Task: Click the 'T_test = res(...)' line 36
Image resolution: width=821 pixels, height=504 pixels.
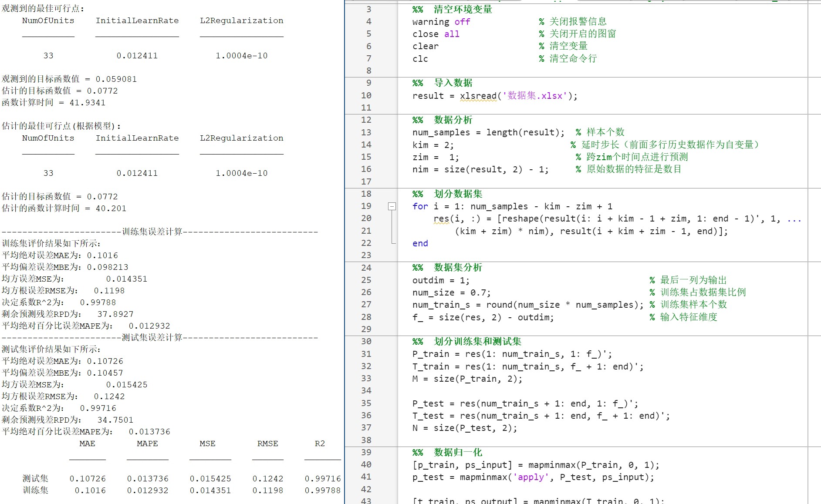Action: click(541, 416)
